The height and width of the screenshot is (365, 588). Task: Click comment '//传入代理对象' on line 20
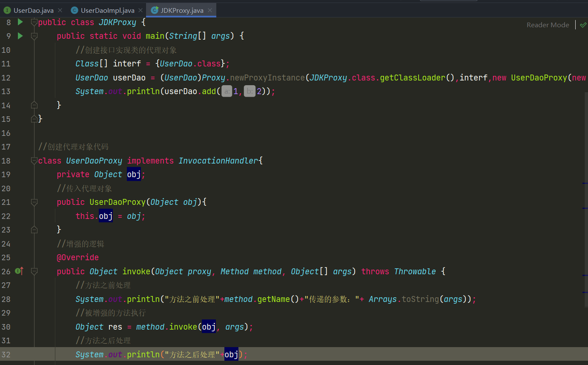[85, 188]
